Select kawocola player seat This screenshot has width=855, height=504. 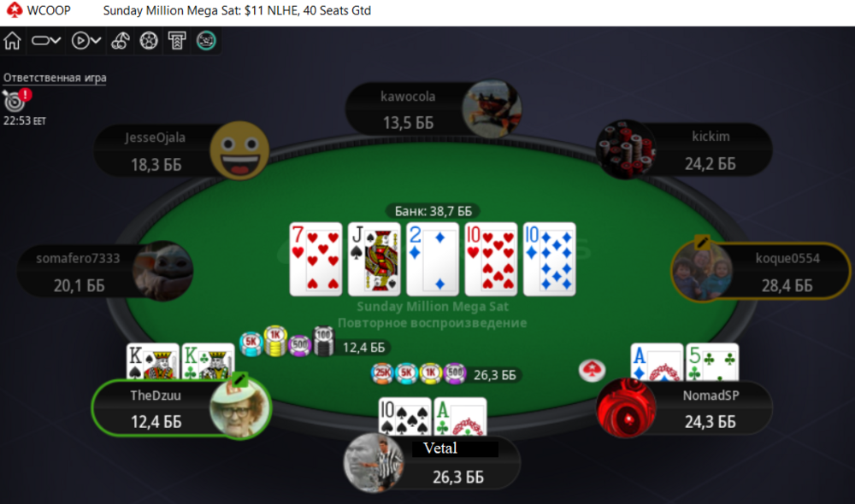pyautogui.click(x=433, y=109)
